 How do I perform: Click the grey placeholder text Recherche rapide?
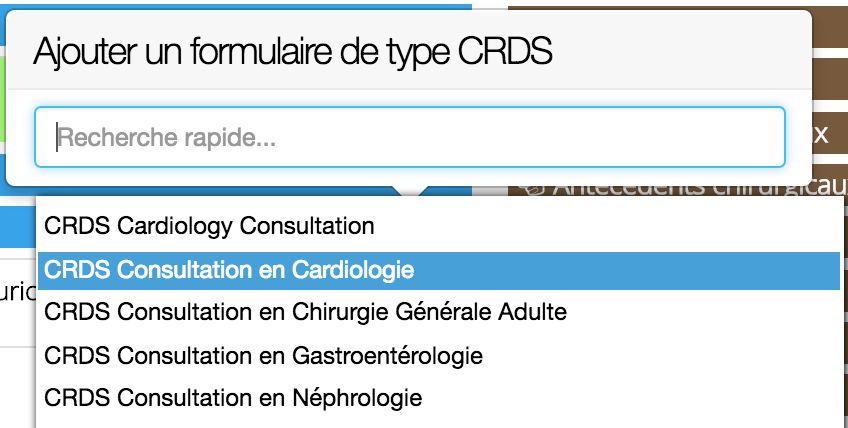point(167,137)
